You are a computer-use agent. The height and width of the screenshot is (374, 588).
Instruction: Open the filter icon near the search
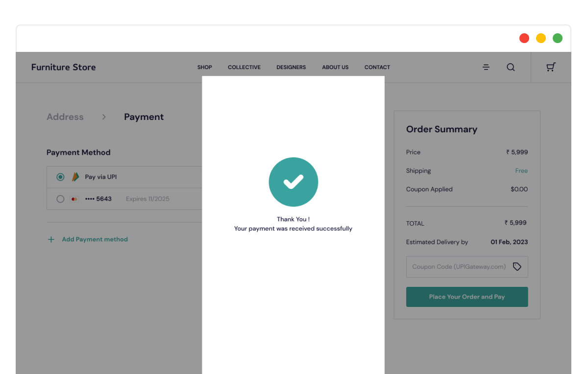[486, 67]
